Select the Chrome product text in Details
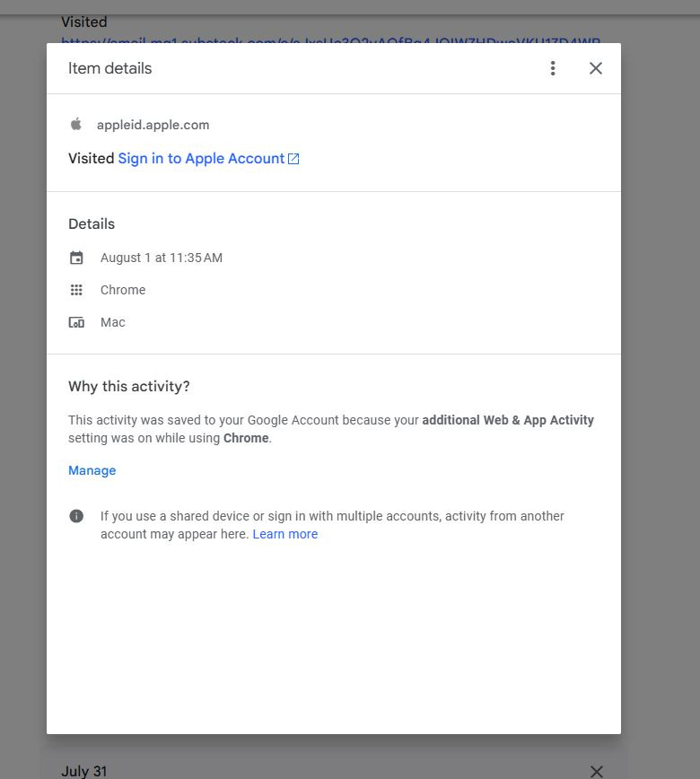 coord(123,290)
